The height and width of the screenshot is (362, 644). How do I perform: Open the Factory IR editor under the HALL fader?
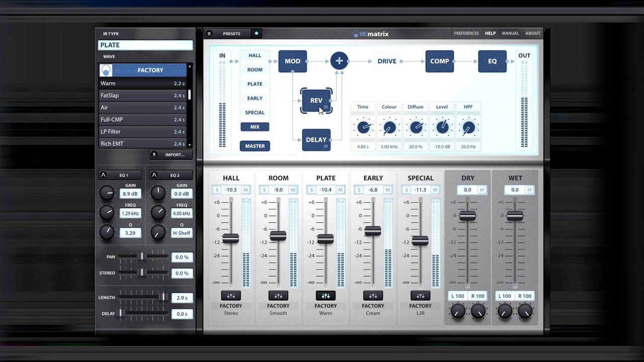coord(230,296)
